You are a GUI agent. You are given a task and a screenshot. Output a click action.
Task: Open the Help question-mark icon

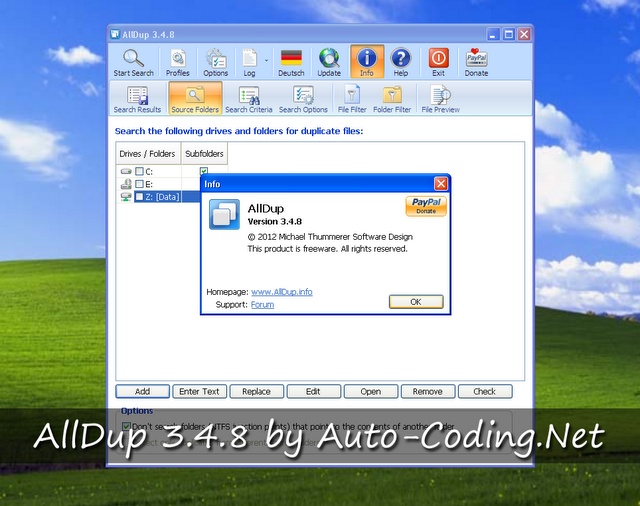tap(401, 58)
